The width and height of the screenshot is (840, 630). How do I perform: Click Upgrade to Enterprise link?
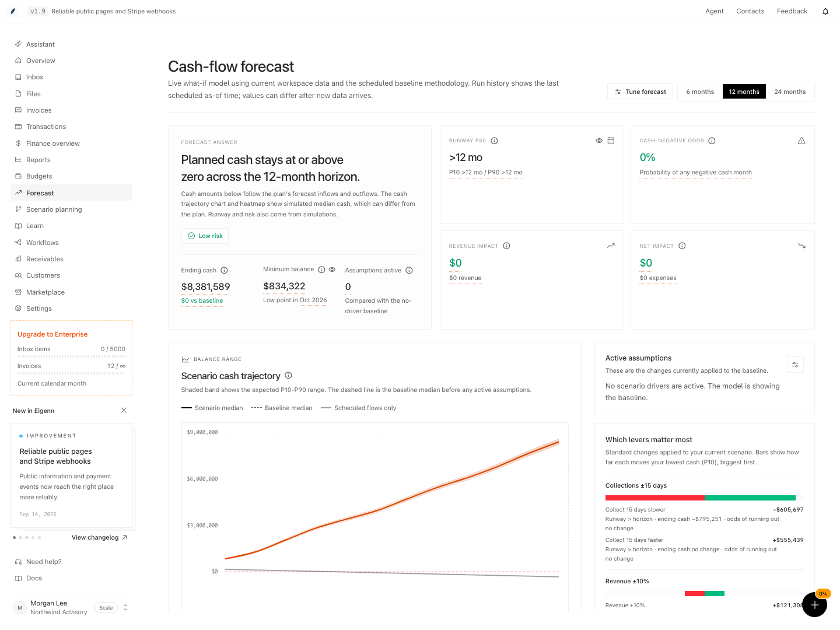click(x=52, y=334)
